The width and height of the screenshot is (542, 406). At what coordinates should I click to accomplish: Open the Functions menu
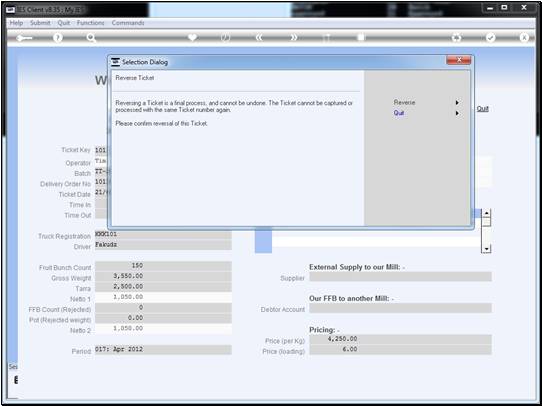point(91,23)
